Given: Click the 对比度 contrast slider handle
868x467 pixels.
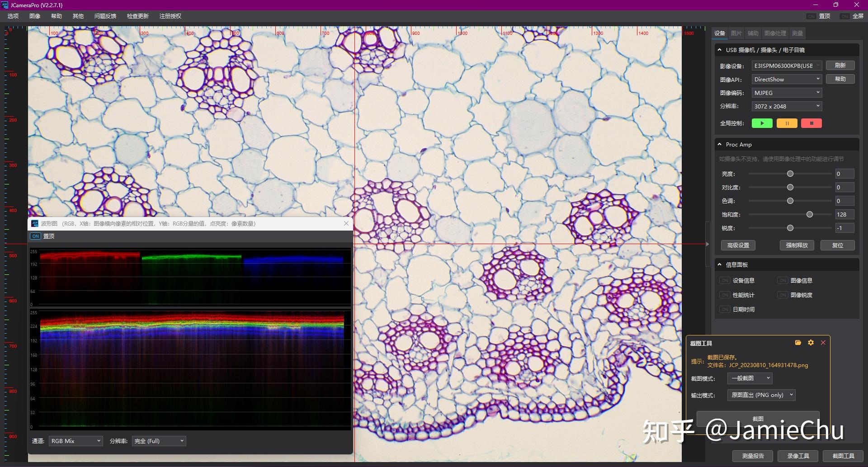Looking at the screenshot, I should coord(790,187).
